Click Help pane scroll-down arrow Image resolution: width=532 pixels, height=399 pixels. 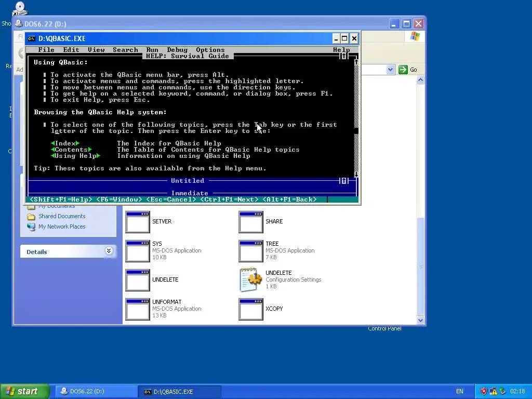[x=356, y=175]
